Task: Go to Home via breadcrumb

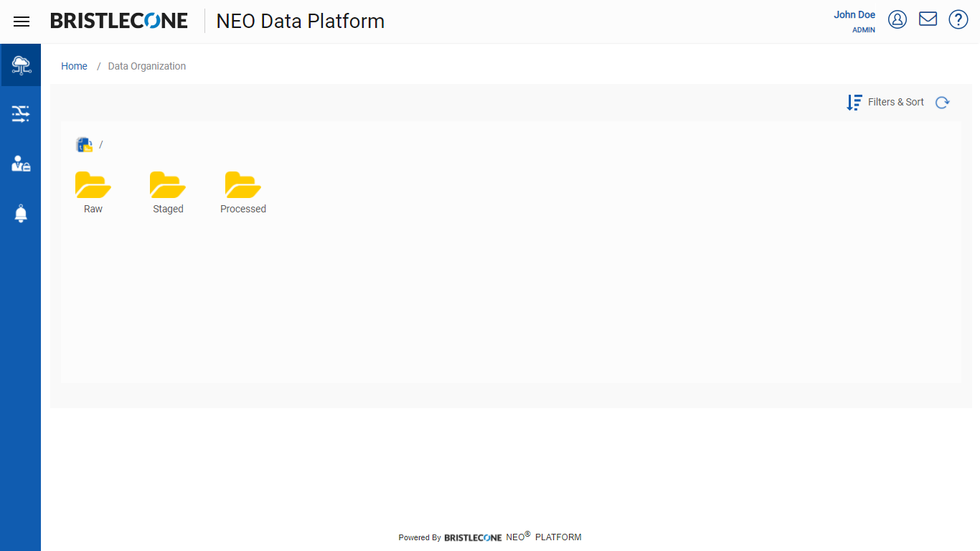Action: (74, 66)
